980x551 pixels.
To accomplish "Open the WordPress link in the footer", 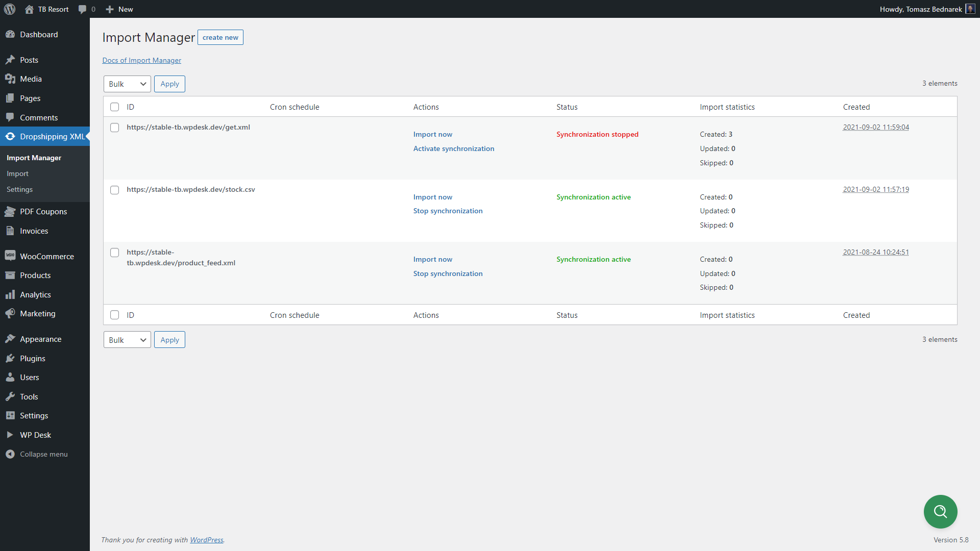I will pyautogui.click(x=207, y=540).
